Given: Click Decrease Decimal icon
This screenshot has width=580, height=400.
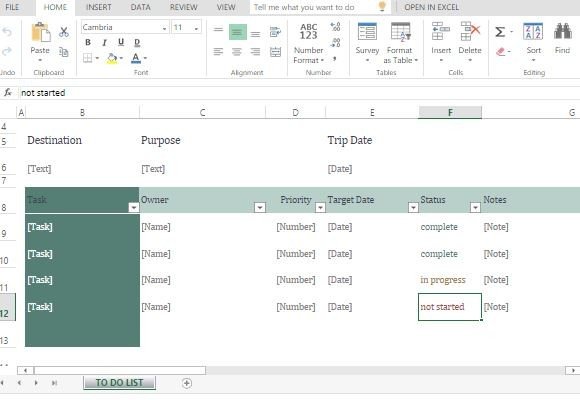Looking at the screenshot, I should [335, 43].
